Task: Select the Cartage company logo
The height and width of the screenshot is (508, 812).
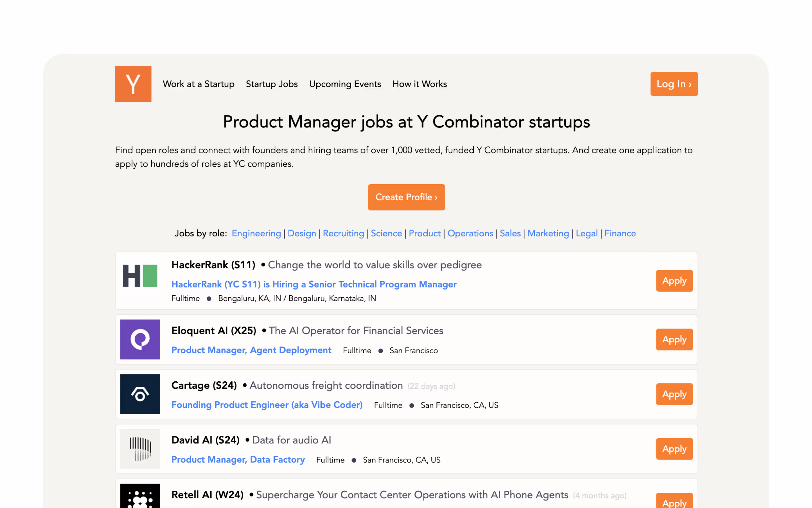Action: tap(140, 394)
